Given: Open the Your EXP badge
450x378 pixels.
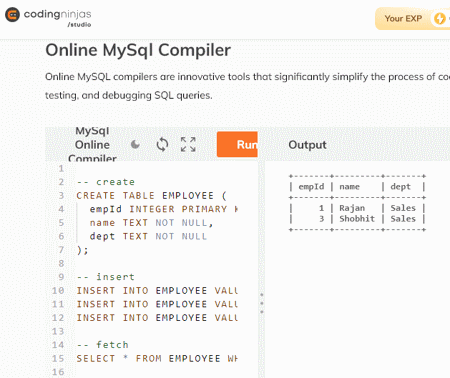Looking at the screenshot, I should click(412, 19).
